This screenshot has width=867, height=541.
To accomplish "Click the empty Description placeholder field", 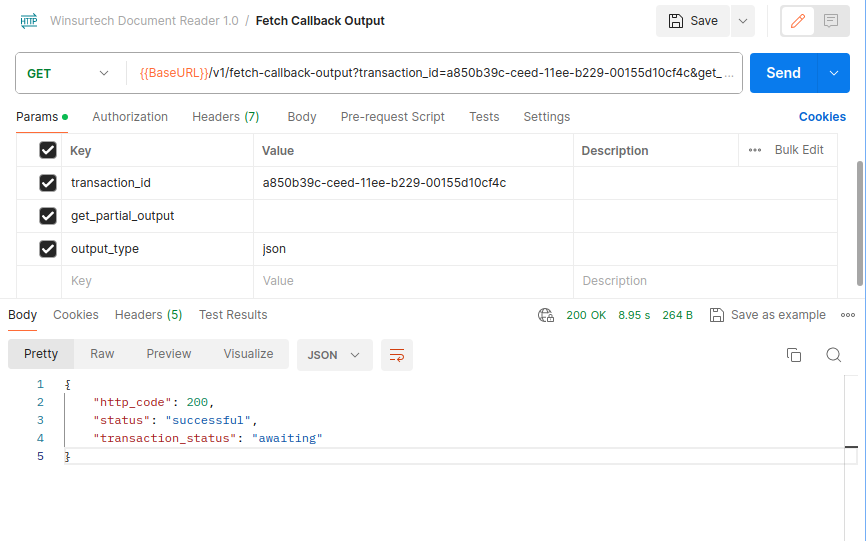I will click(x=705, y=281).
